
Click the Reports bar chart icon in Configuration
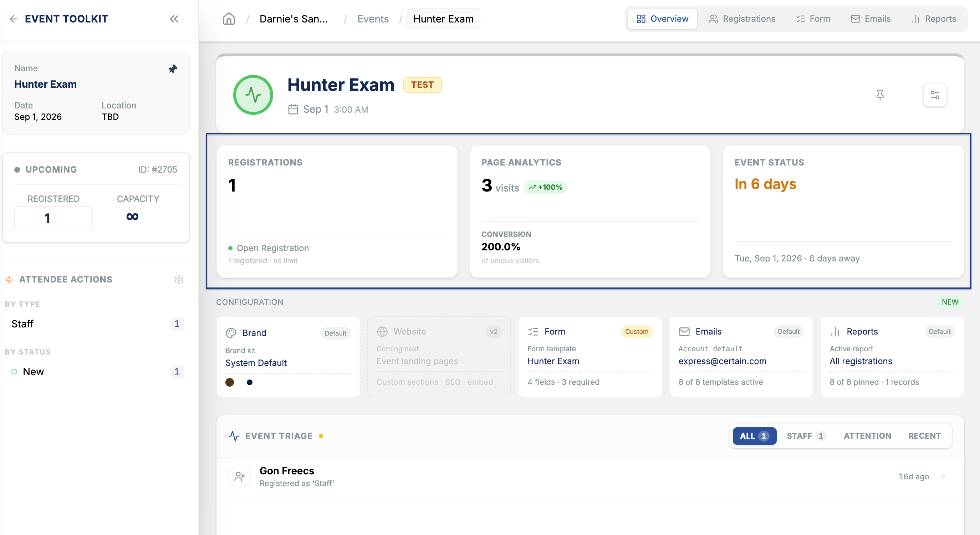point(835,332)
